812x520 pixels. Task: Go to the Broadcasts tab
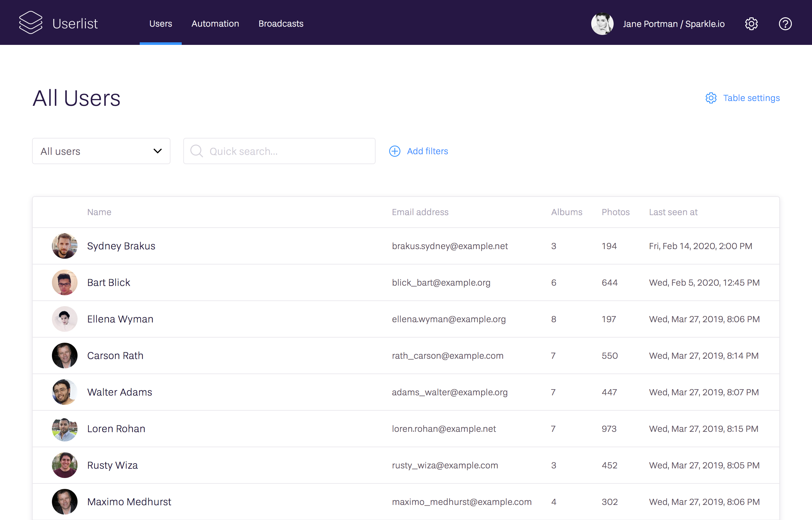(281, 24)
